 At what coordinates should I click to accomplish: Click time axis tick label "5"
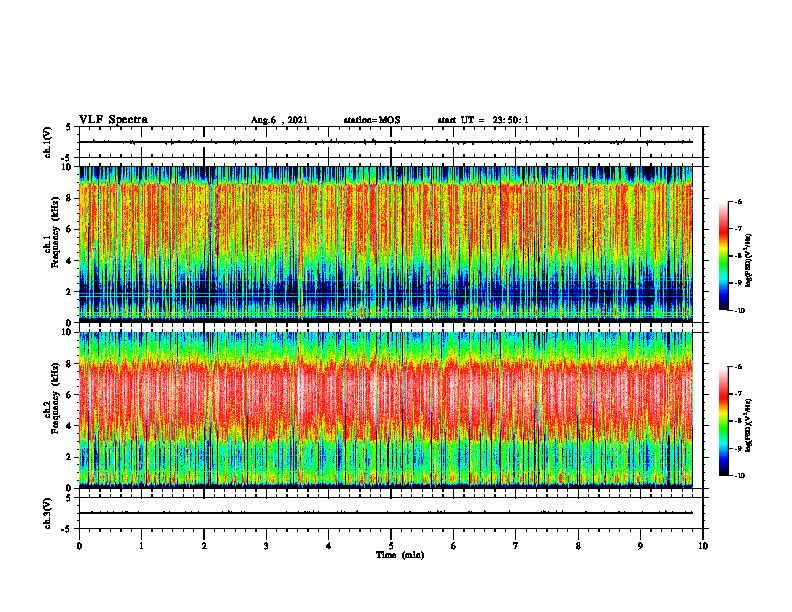[x=391, y=546]
